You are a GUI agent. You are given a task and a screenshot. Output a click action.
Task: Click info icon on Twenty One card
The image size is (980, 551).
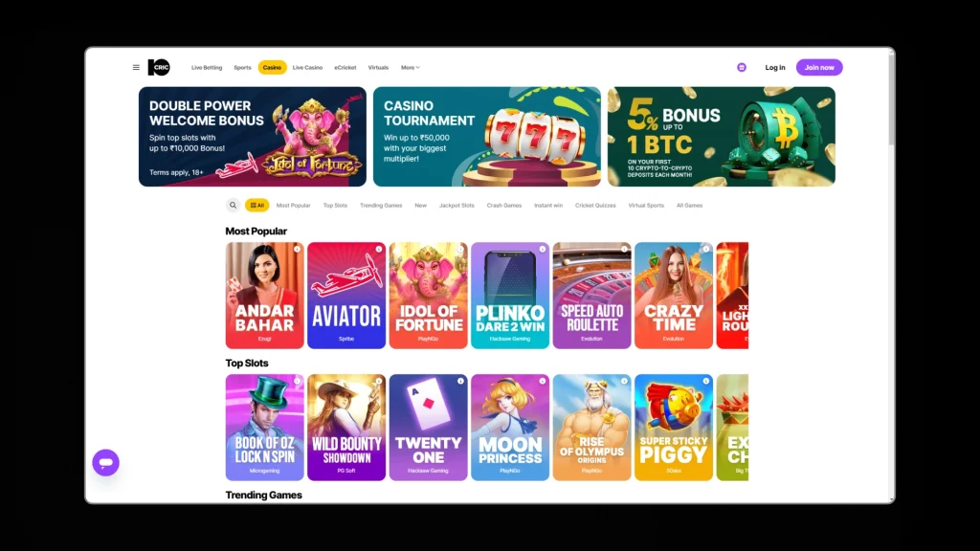[x=460, y=381]
